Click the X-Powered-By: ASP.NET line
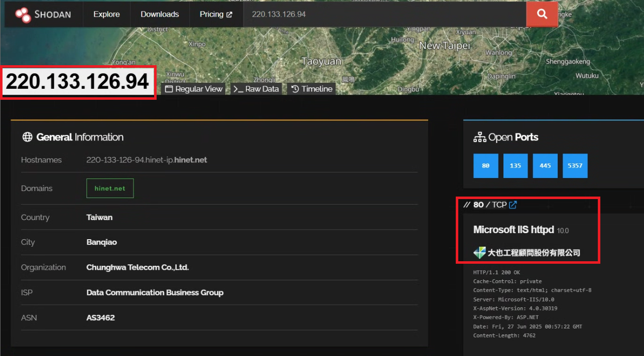 tap(505, 317)
